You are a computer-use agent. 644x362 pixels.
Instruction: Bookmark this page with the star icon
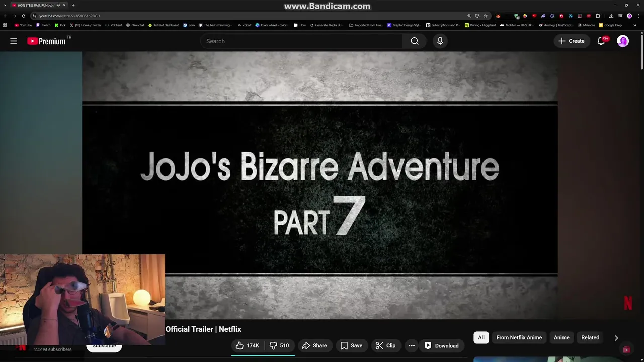486,16
